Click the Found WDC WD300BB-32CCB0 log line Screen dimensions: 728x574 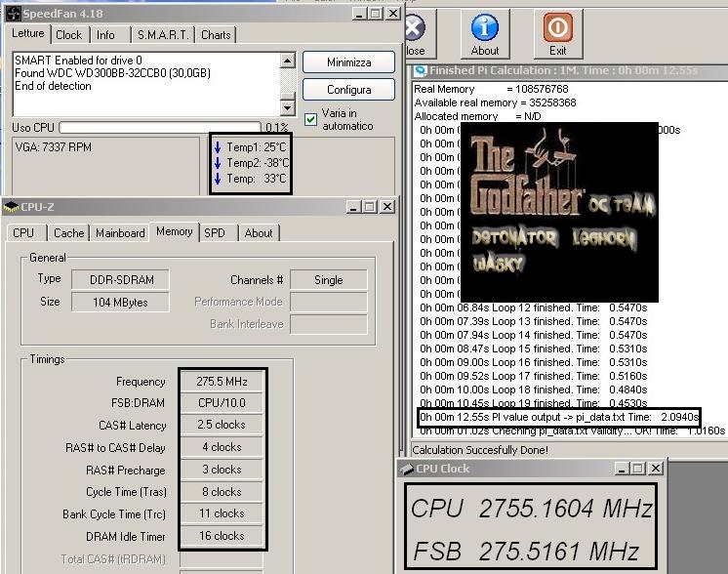112,73
